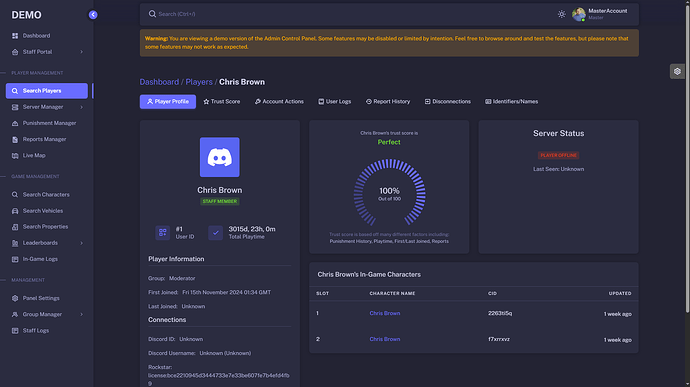The image size is (690, 387).
Task: Click the DEMO logo text
Action: [x=26, y=15]
